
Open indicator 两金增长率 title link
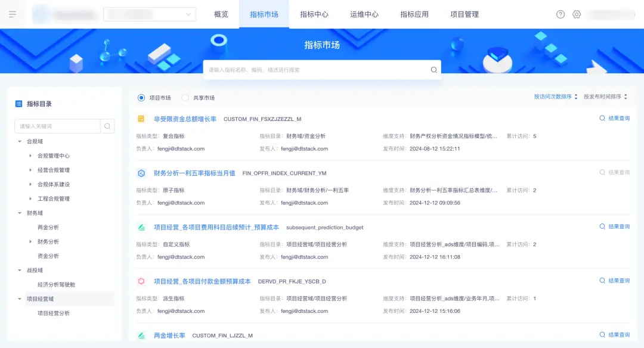(x=169, y=335)
